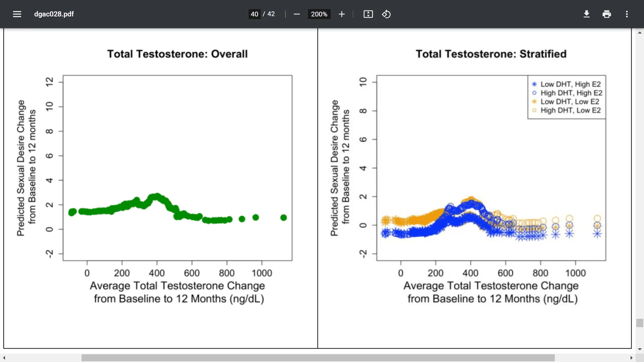Click the scroll down arrow

point(640,349)
